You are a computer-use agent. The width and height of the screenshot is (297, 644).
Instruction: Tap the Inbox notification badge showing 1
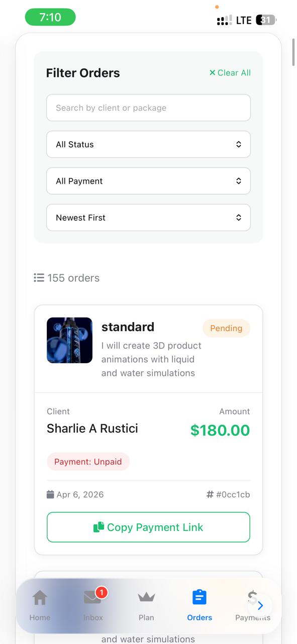(102, 592)
